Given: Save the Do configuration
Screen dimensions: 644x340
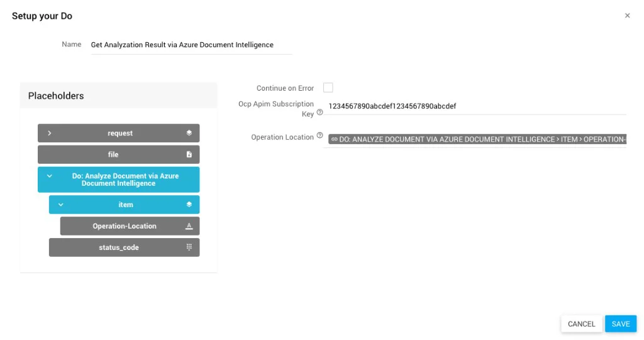Looking at the screenshot, I should point(620,324).
